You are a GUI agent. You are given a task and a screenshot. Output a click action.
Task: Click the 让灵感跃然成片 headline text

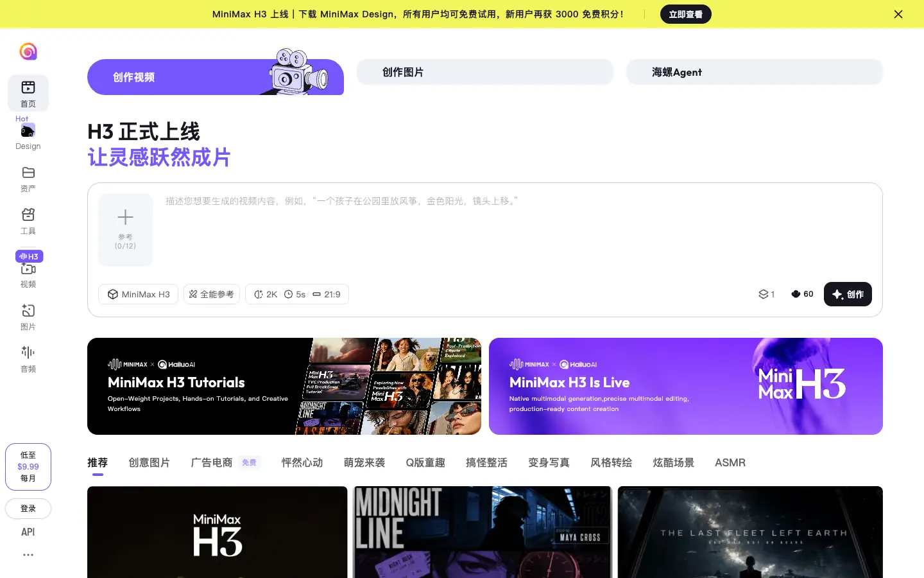tap(159, 157)
